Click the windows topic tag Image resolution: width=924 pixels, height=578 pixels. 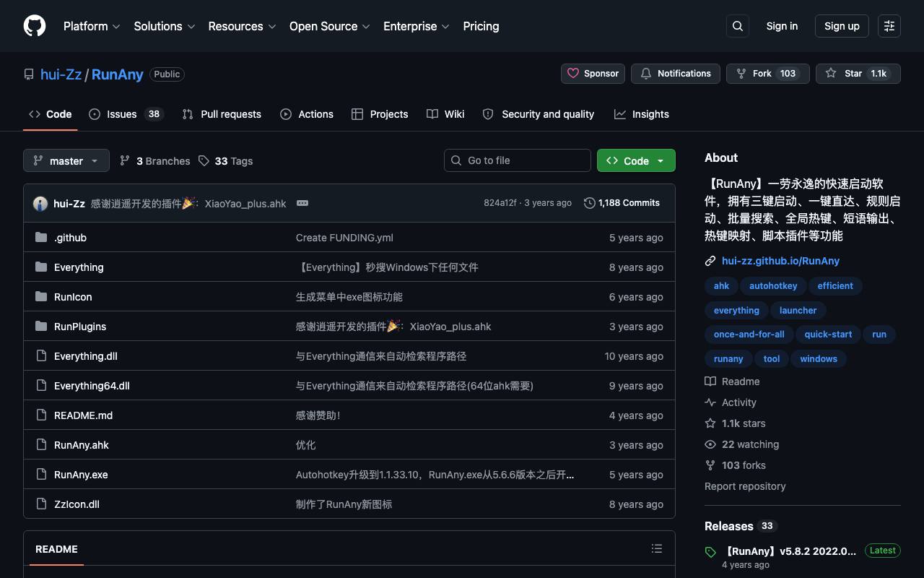[819, 359]
